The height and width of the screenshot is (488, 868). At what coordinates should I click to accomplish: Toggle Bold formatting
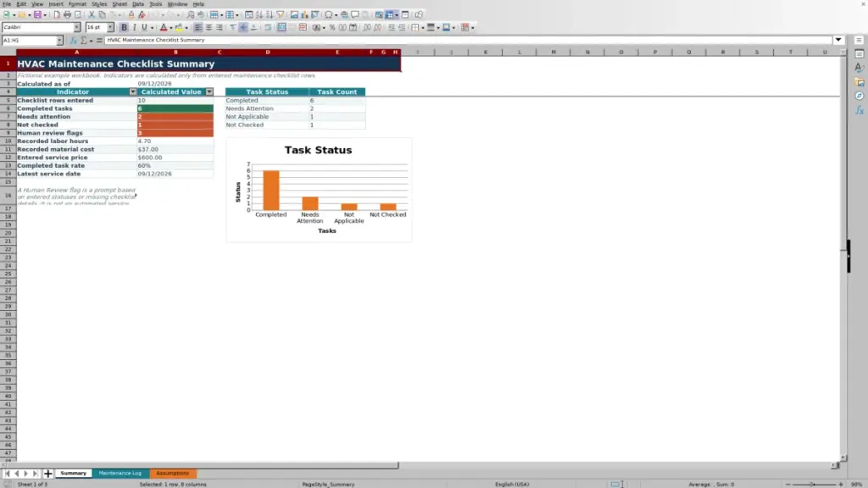pos(124,28)
